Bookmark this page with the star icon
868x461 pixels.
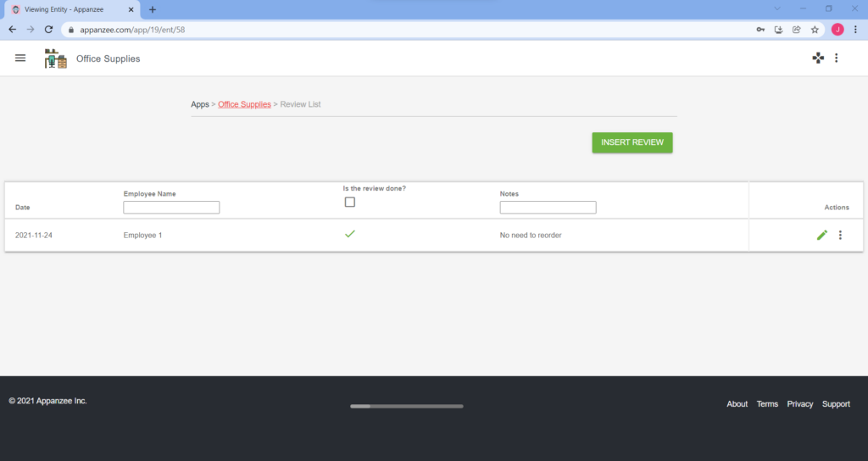pyautogui.click(x=815, y=30)
